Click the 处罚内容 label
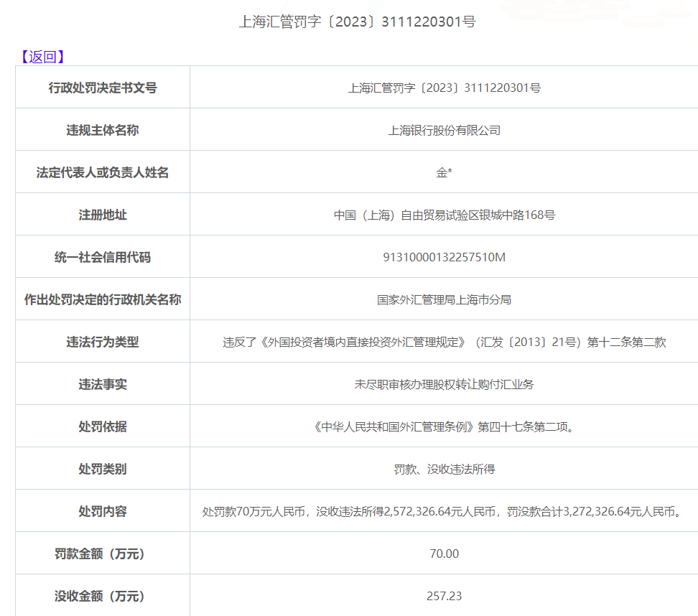Viewport: 698px width, 616px height. [x=103, y=511]
